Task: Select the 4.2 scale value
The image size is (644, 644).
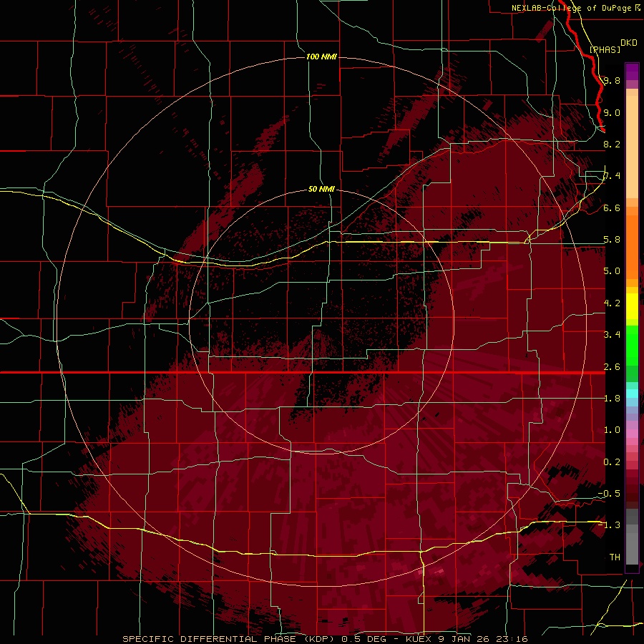Action: click(612, 303)
